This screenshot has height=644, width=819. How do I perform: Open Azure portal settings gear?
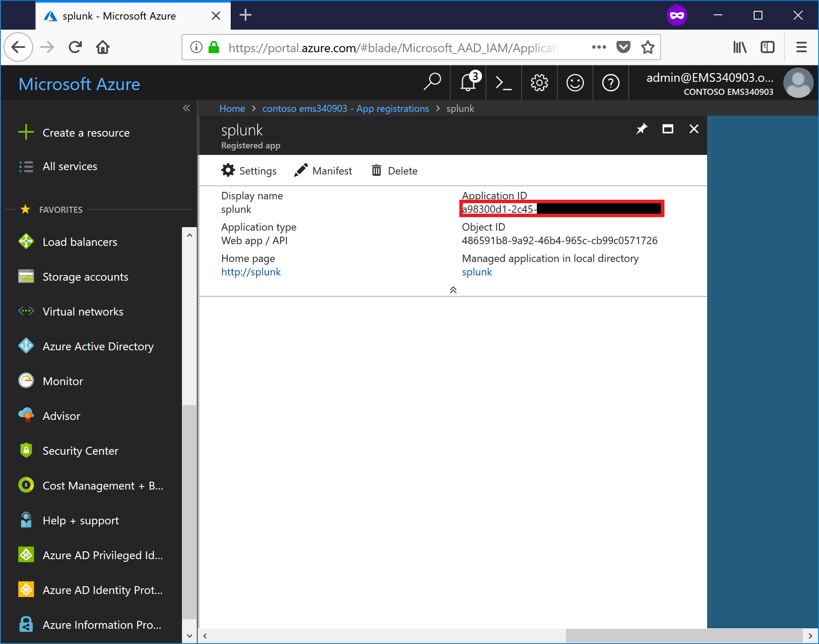click(539, 83)
